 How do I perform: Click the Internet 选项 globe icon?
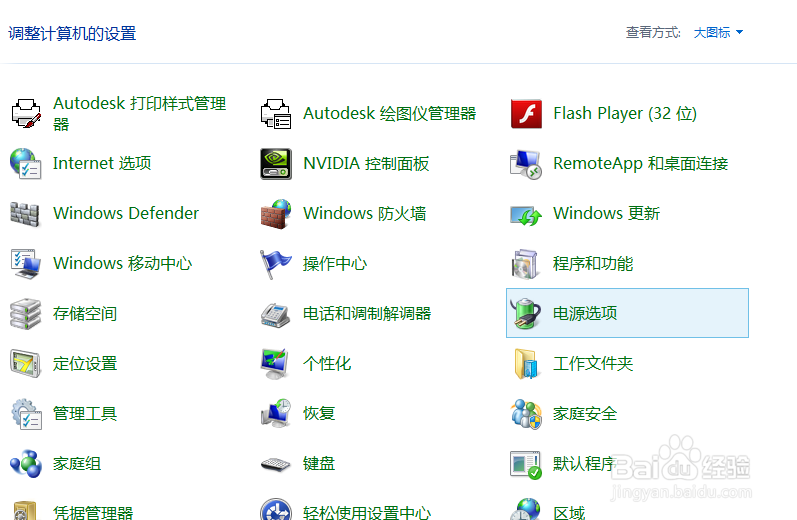[x=26, y=163]
